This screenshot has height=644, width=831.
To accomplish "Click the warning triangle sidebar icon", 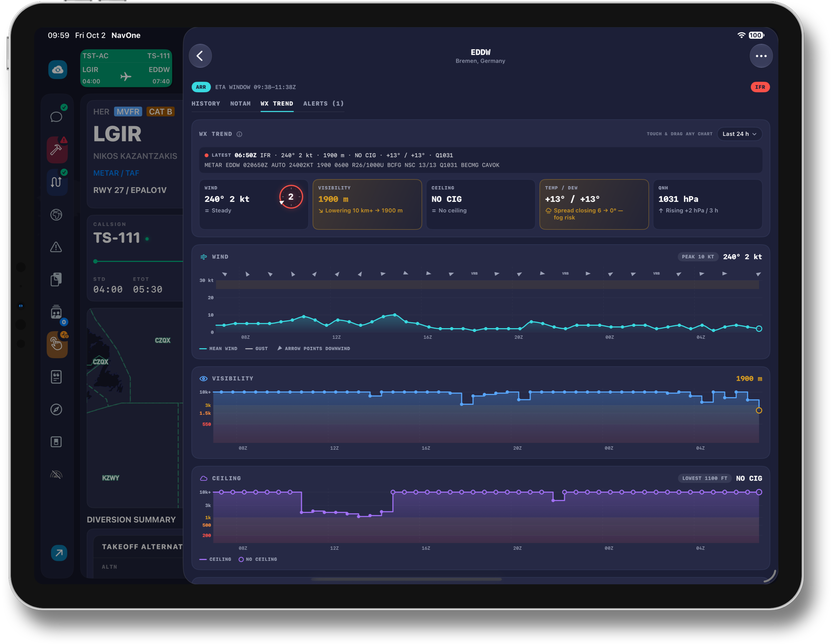I will [x=56, y=247].
